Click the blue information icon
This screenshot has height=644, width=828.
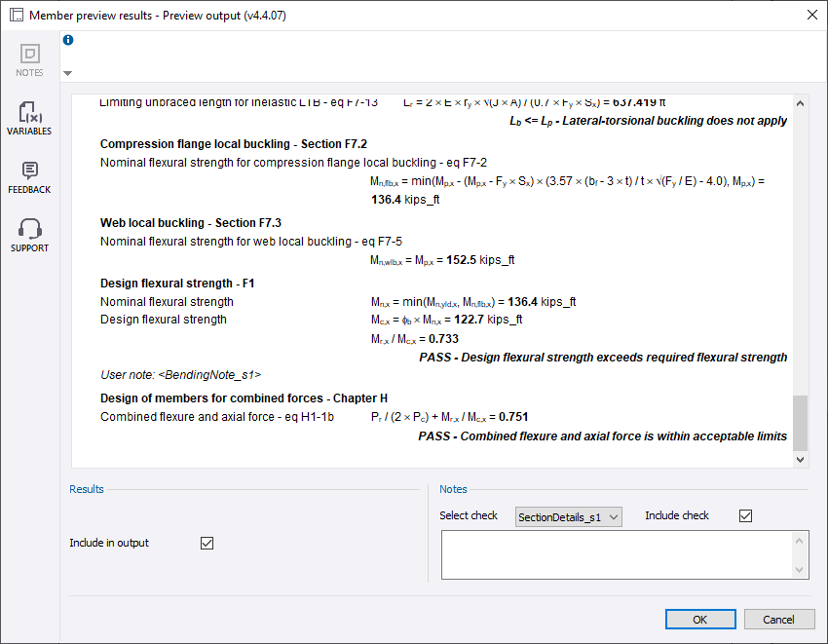[x=68, y=40]
